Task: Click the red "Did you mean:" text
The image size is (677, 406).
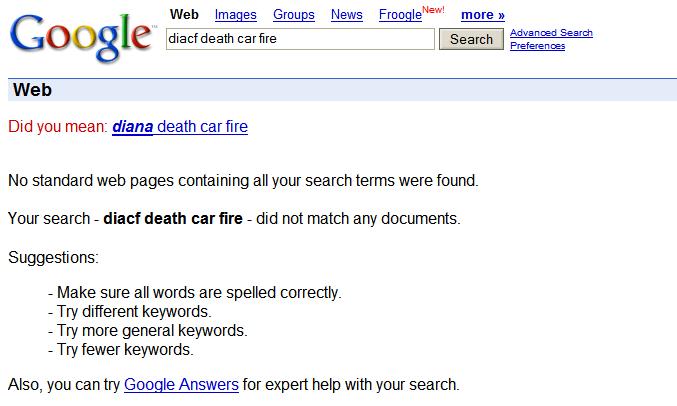Action: pyautogui.click(x=57, y=127)
